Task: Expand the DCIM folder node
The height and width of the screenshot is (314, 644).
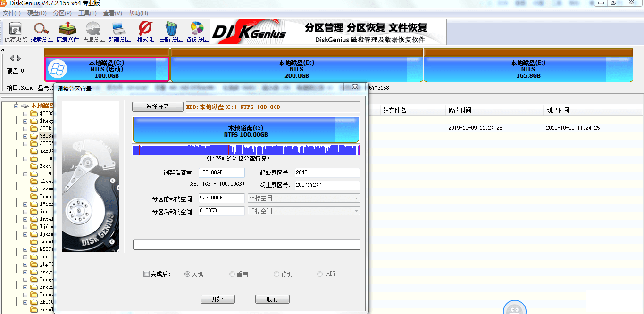Action: [x=25, y=174]
